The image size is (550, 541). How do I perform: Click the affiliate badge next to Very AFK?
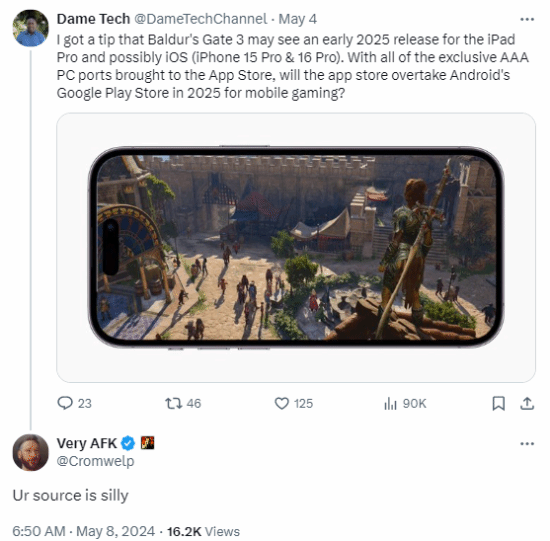[147, 443]
